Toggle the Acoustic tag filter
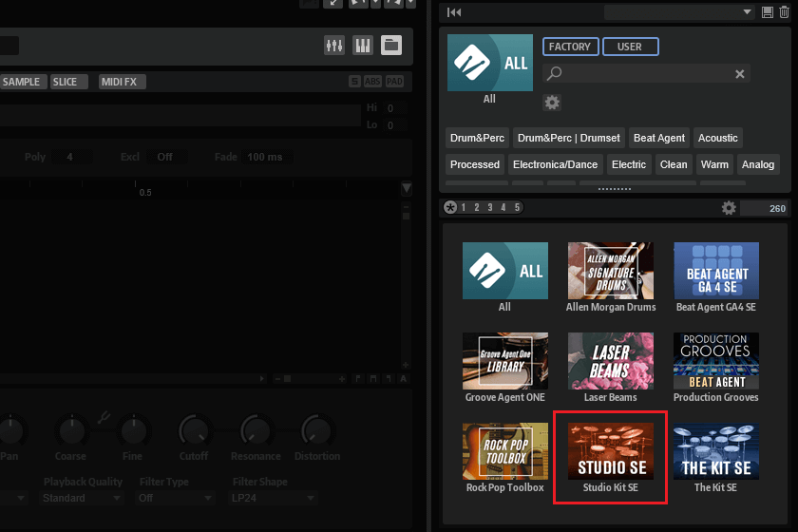798x532 pixels. (718, 138)
